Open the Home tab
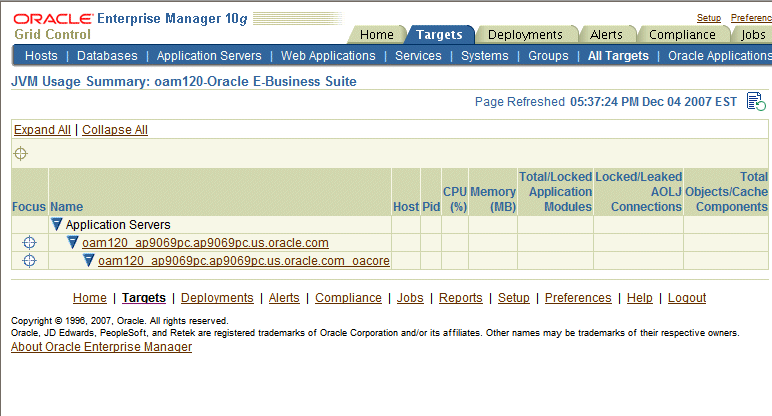The height and width of the screenshot is (416, 772). (x=377, y=34)
